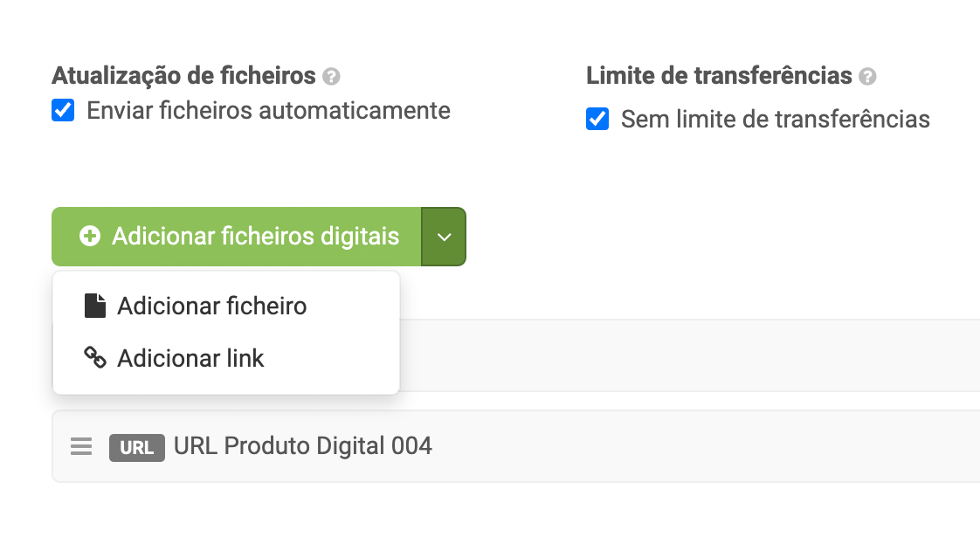Click the plus icon on Adicionar ficheiros digitais

[90, 236]
